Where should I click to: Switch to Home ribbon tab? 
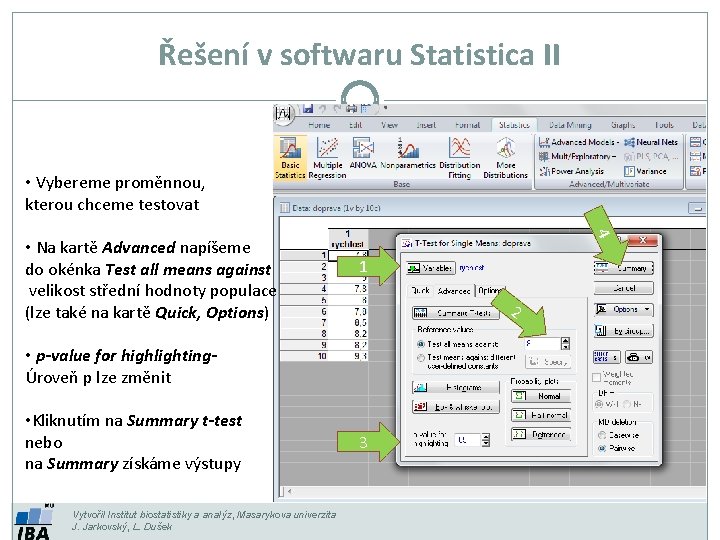click(319, 125)
